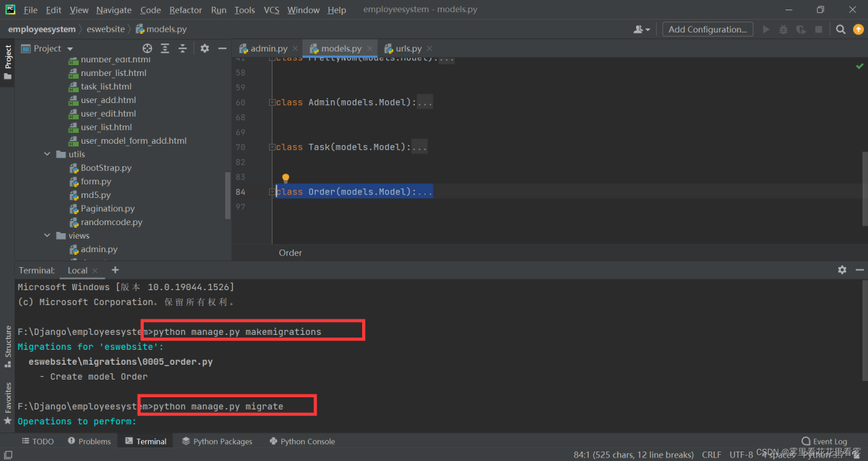Open the VCS menu
Image resolution: width=868 pixels, height=461 pixels.
[271, 10]
